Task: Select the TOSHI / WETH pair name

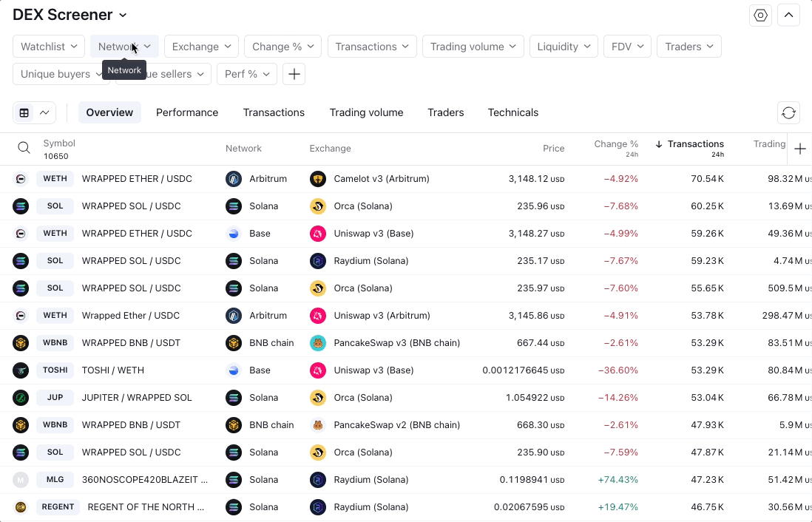Action: pos(113,370)
